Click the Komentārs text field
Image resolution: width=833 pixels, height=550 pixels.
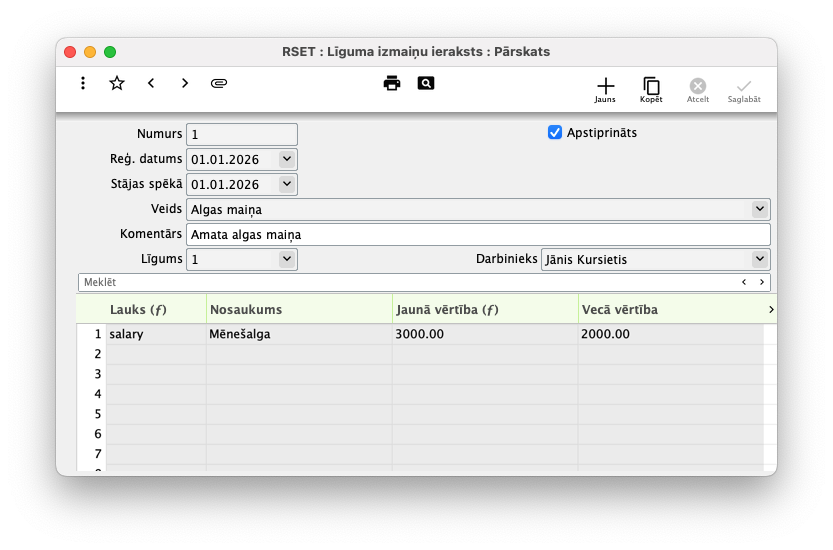478,234
